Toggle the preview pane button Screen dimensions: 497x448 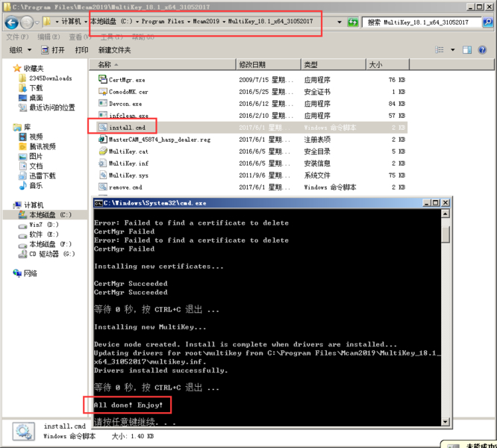pos(467,50)
